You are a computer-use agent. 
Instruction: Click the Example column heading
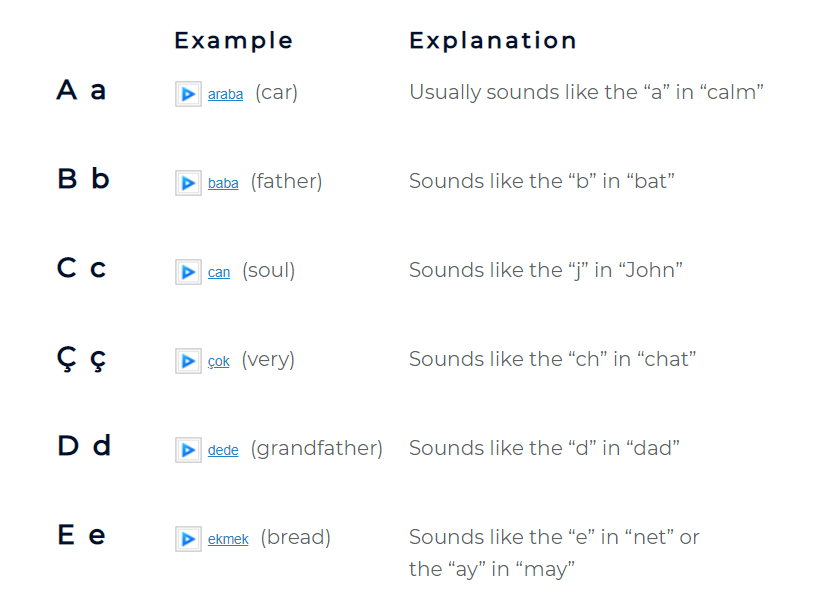234,41
